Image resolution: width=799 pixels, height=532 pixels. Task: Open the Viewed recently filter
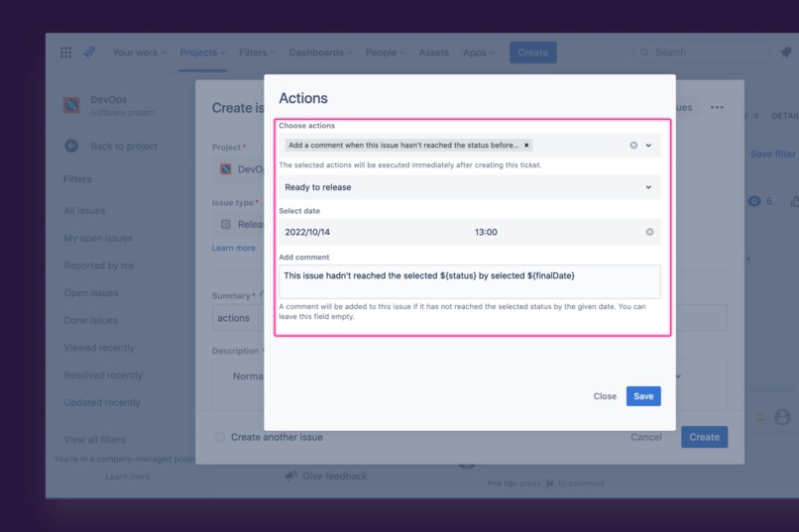[x=99, y=348]
